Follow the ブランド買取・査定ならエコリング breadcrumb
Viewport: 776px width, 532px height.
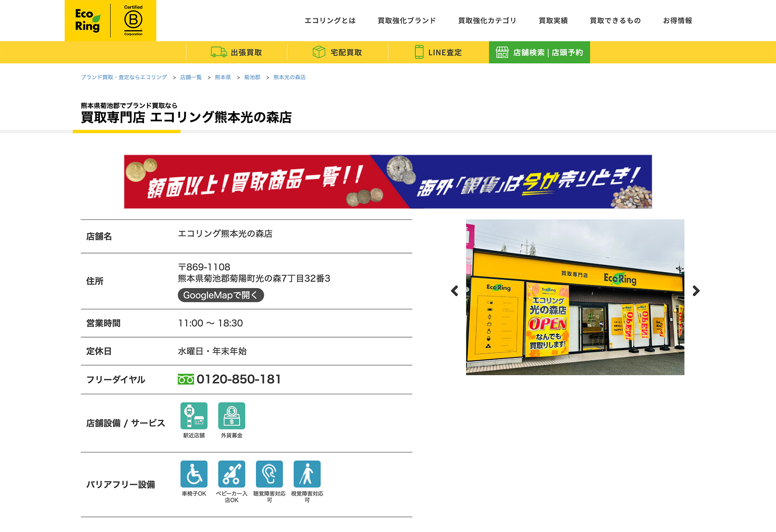pyautogui.click(x=124, y=77)
